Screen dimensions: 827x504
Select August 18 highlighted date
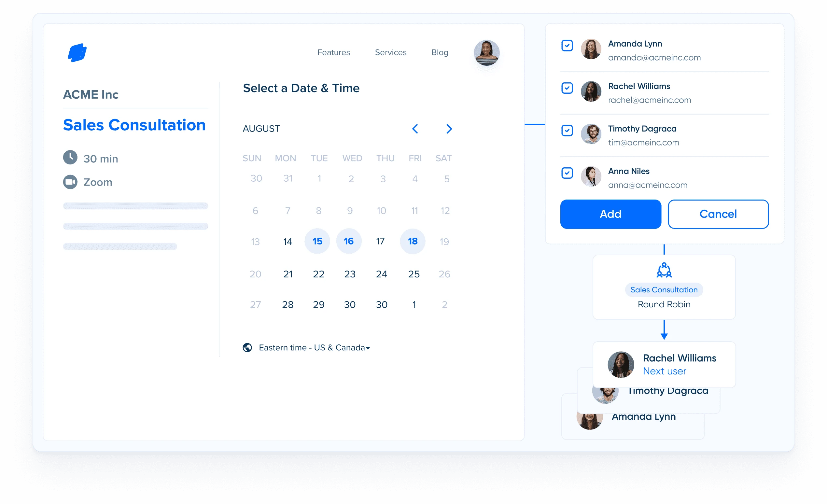(413, 241)
